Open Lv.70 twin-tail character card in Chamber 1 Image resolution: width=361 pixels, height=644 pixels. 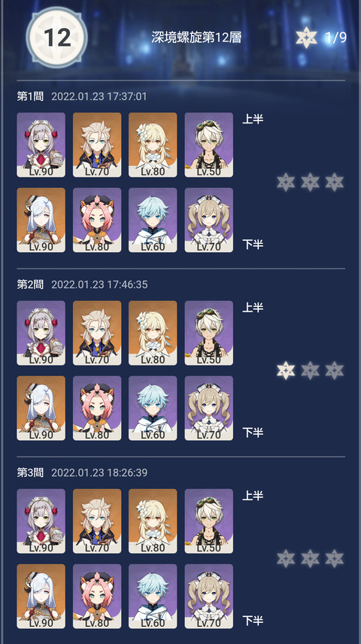(x=208, y=220)
